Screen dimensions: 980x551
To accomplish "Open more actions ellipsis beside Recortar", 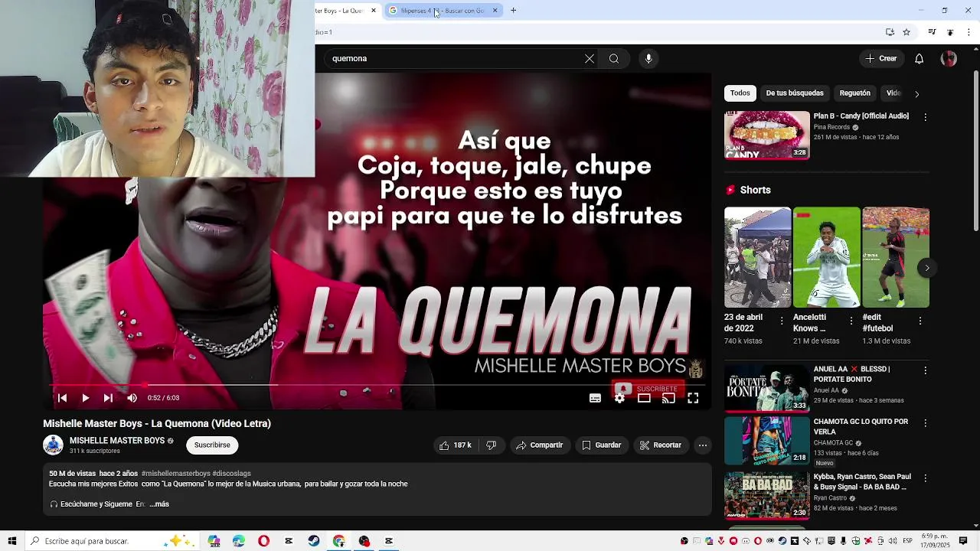I will 703,445.
